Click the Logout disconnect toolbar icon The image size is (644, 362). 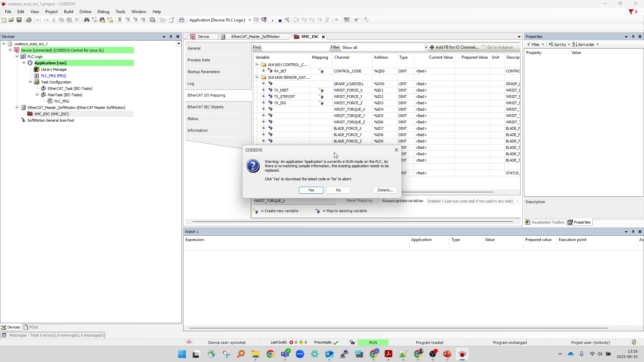click(264, 20)
